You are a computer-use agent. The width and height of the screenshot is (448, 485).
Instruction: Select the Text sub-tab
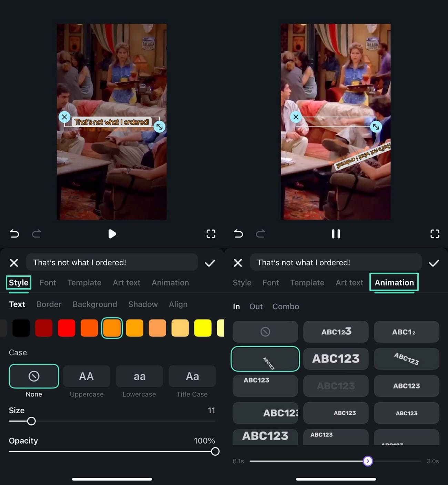17,304
